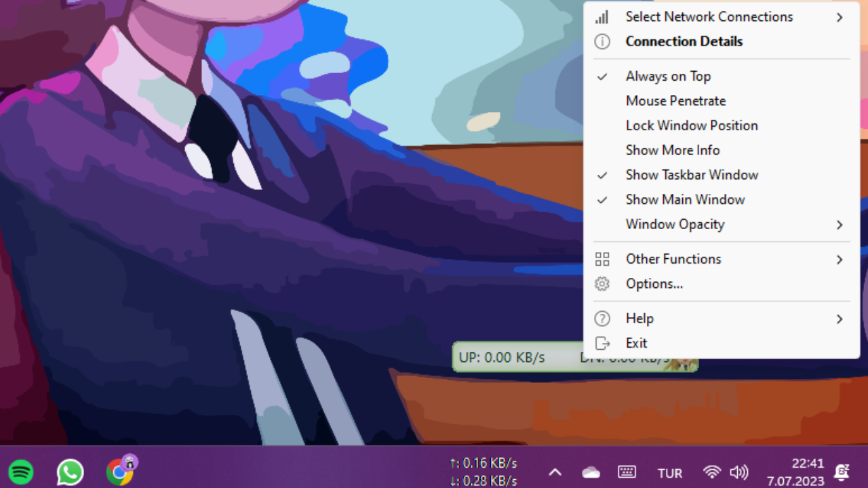
Task: Open Connection Details from menu
Action: pyautogui.click(x=684, y=41)
